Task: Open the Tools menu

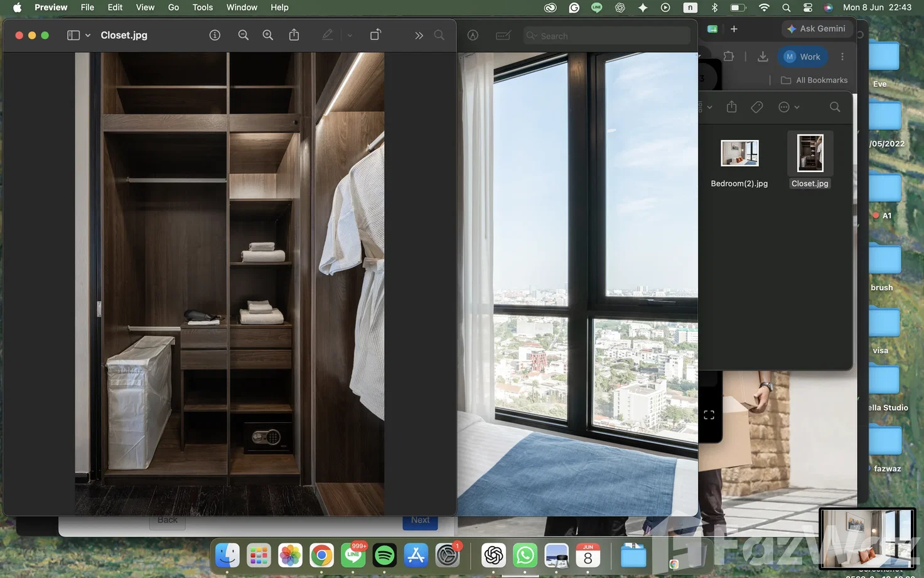Action: click(202, 8)
